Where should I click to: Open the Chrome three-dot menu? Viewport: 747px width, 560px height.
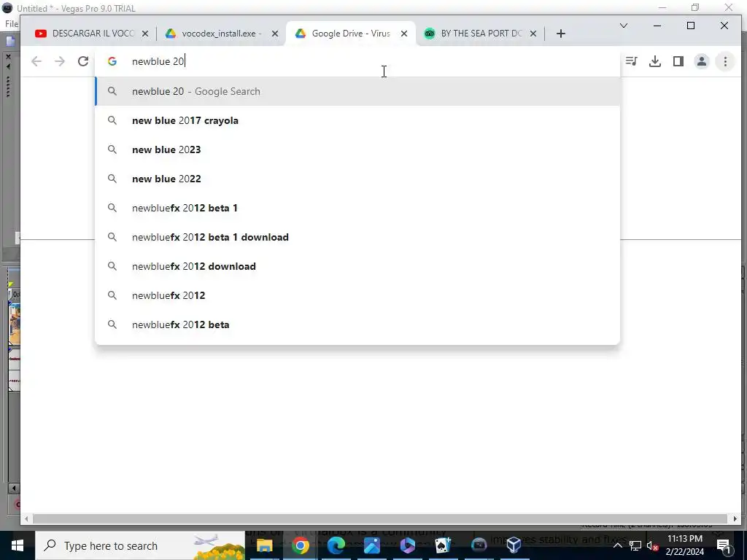725,61
